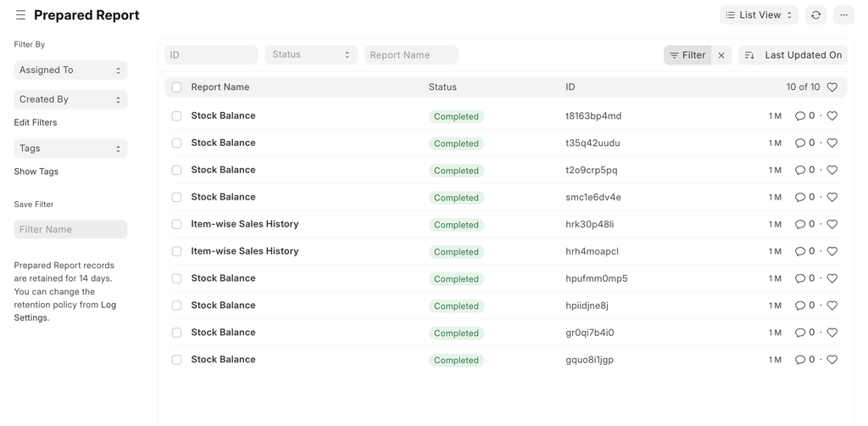This screenshot has width=868, height=426.
Task: Click the refresh list icon
Action: coord(815,15)
